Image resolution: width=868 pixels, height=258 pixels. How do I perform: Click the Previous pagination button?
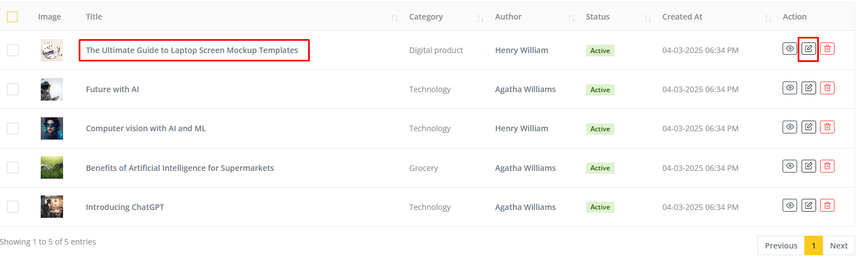click(781, 246)
